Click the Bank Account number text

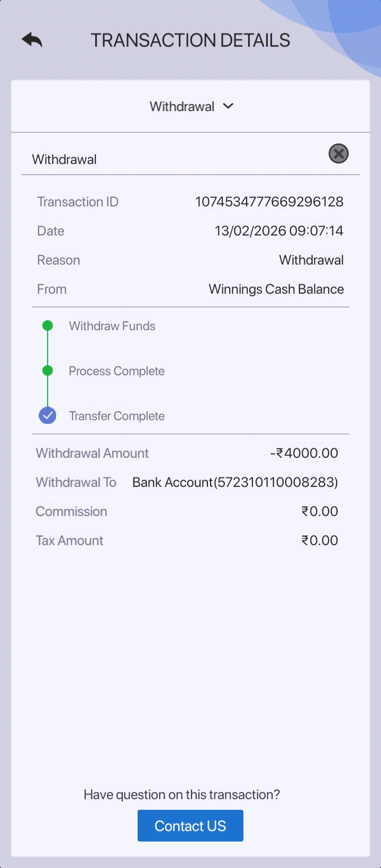235,482
